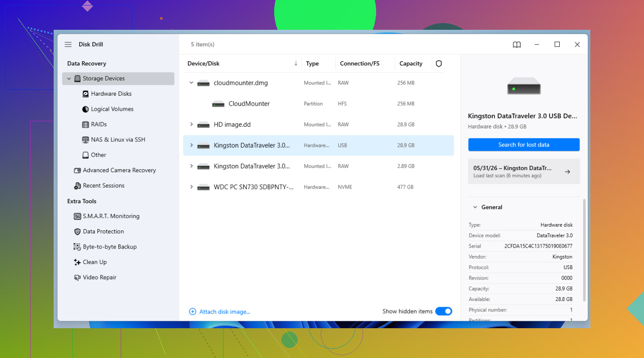
Task: Collapse the cloudmounter.dmg row
Action: pyautogui.click(x=191, y=83)
